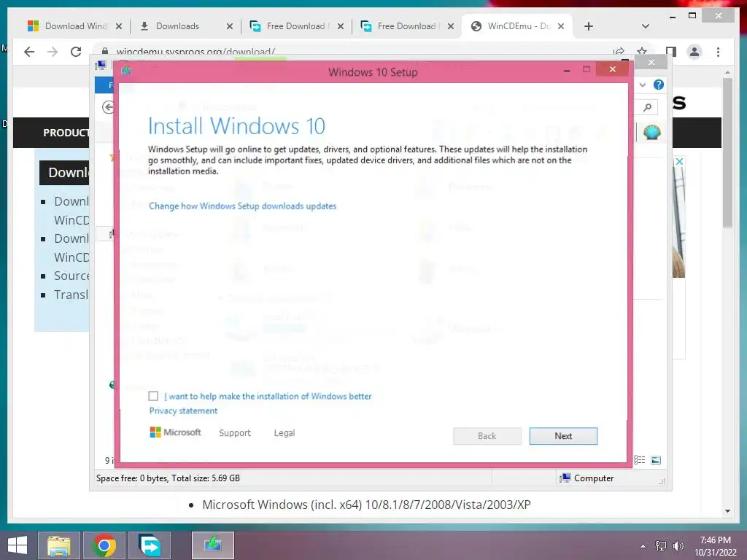
Task: Show hidden tray icons arrow
Action: coord(643,545)
